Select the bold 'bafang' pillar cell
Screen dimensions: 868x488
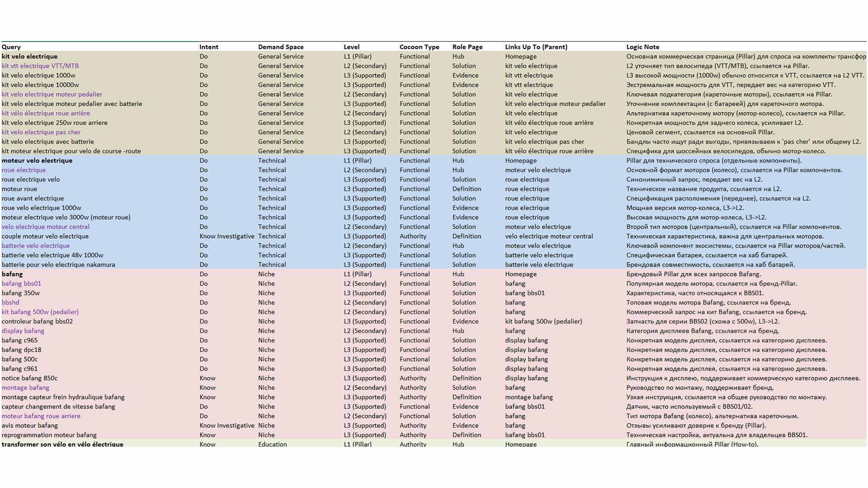(12, 274)
